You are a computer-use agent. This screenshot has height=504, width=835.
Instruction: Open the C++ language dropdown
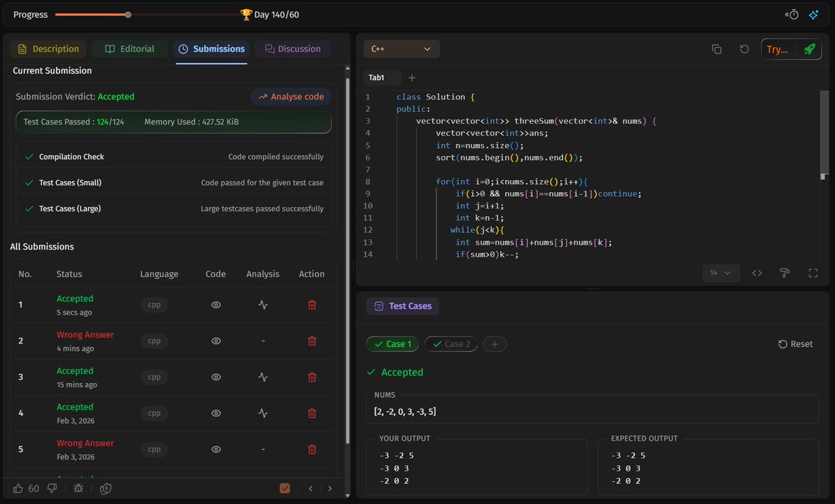point(401,49)
